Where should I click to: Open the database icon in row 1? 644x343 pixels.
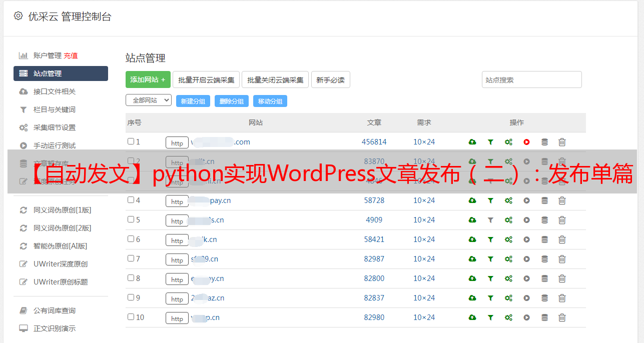click(x=544, y=142)
